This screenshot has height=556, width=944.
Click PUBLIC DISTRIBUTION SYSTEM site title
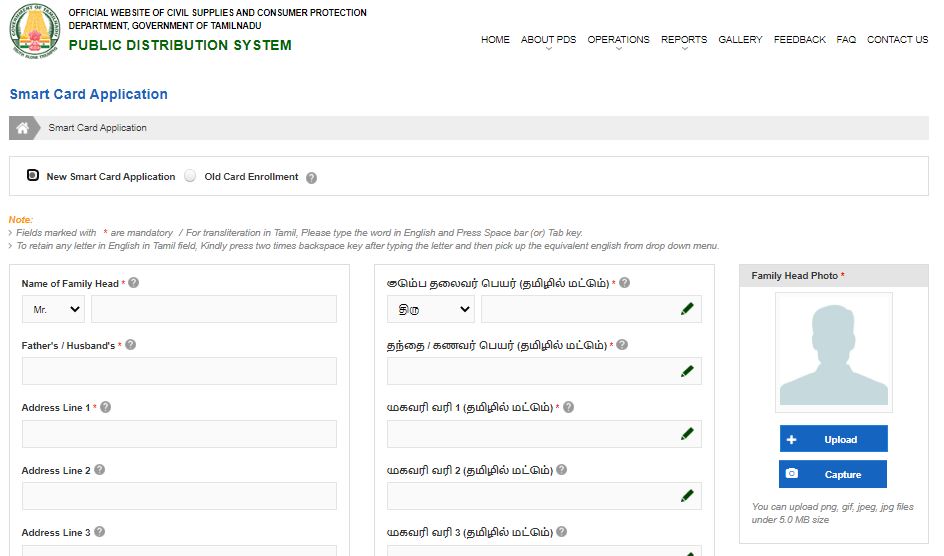tap(180, 45)
